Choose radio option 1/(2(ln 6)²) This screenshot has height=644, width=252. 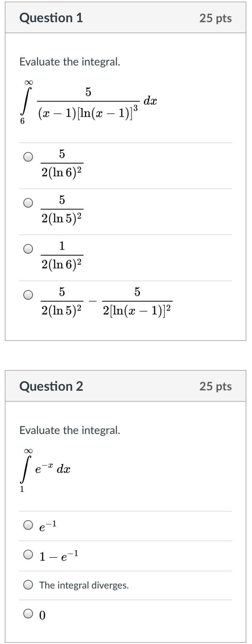[28, 249]
